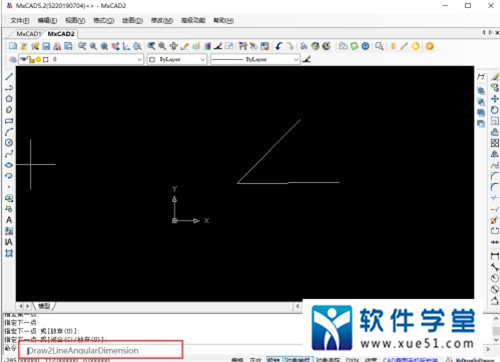
Task: Click the New document icon
Action: 13,46
